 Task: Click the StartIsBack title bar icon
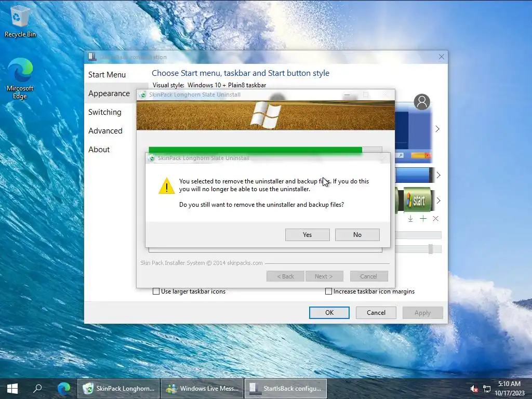[92, 57]
